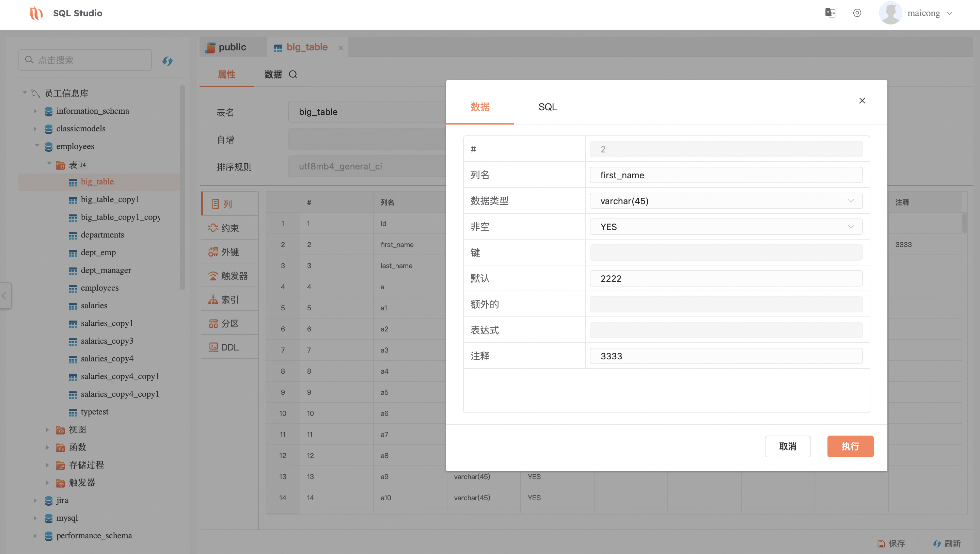Open the 外键 foreign keys section

point(230,252)
